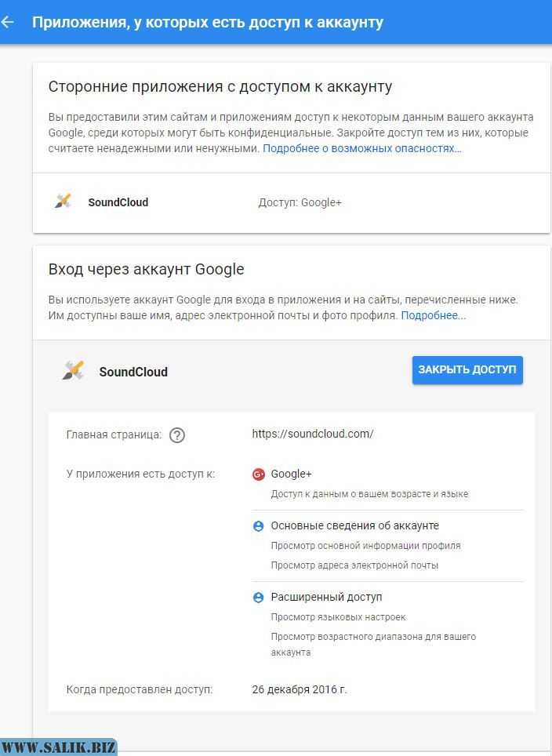The height and width of the screenshot is (756, 552).
Task: Click the https://soundcloud.com/ homepage URL
Action: [x=313, y=434]
